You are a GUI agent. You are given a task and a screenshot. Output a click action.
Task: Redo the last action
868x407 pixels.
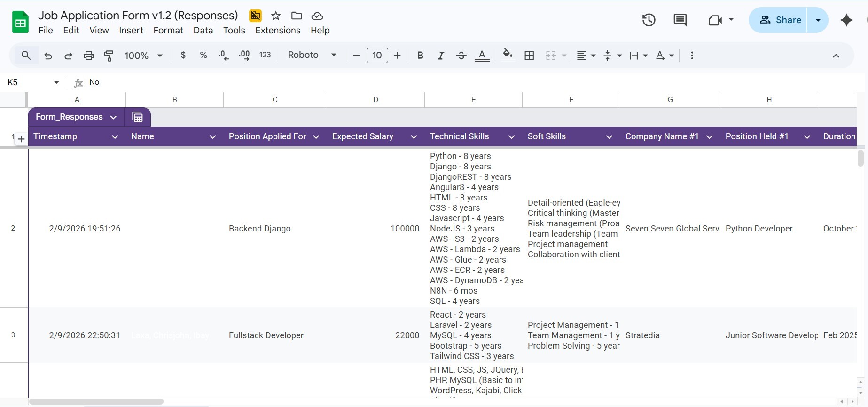(x=68, y=56)
